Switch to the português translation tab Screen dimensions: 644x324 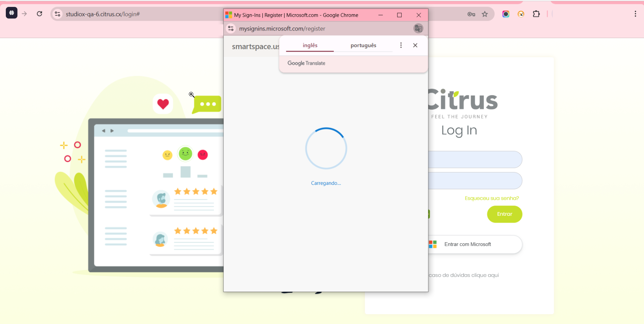[363, 45]
